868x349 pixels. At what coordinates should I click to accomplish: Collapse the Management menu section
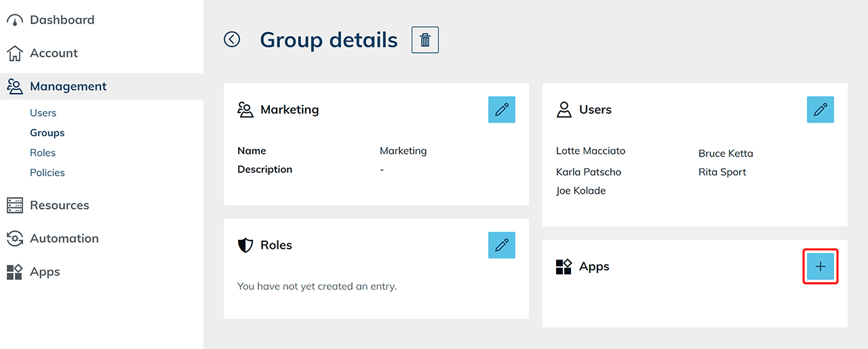[x=68, y=87]
